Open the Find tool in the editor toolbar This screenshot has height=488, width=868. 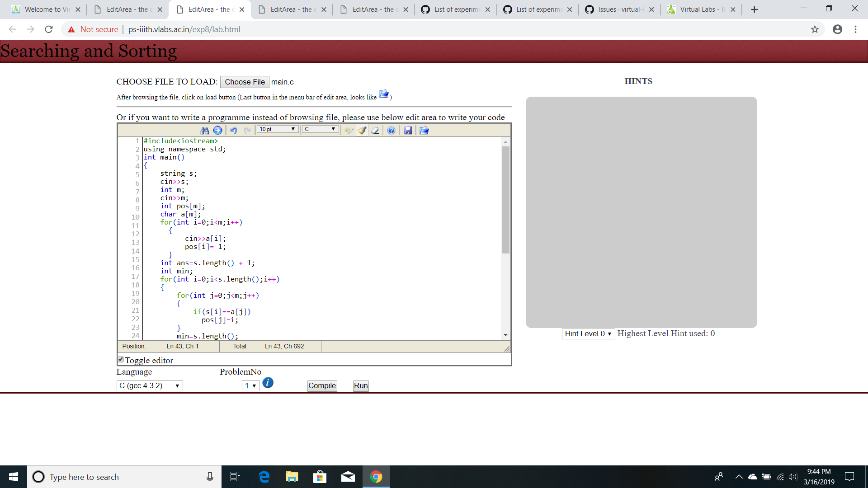(205, 130)
